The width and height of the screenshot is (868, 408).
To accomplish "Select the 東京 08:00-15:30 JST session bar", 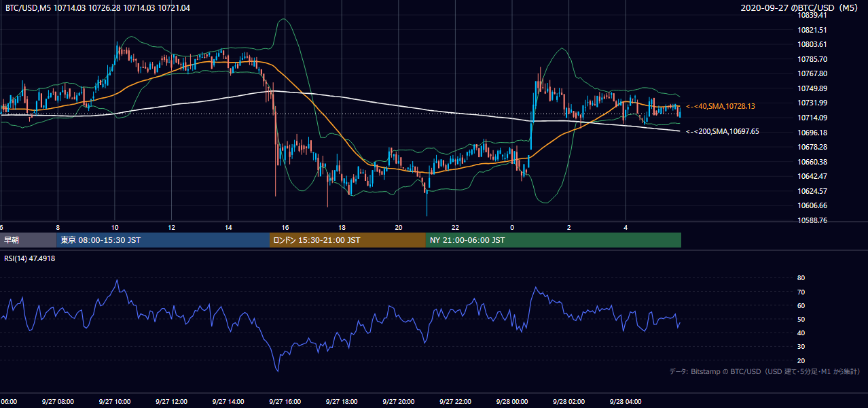I will (164, 240).
